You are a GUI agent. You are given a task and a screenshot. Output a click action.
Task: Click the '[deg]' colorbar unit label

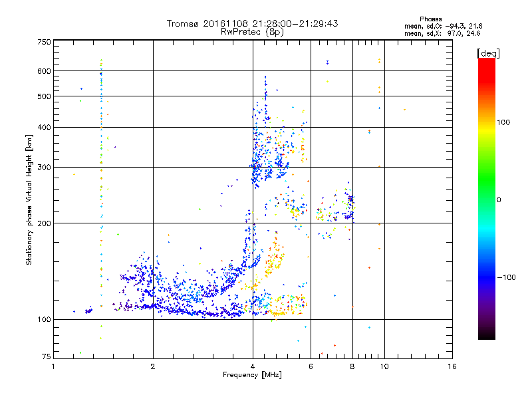(x=488, y=53)
